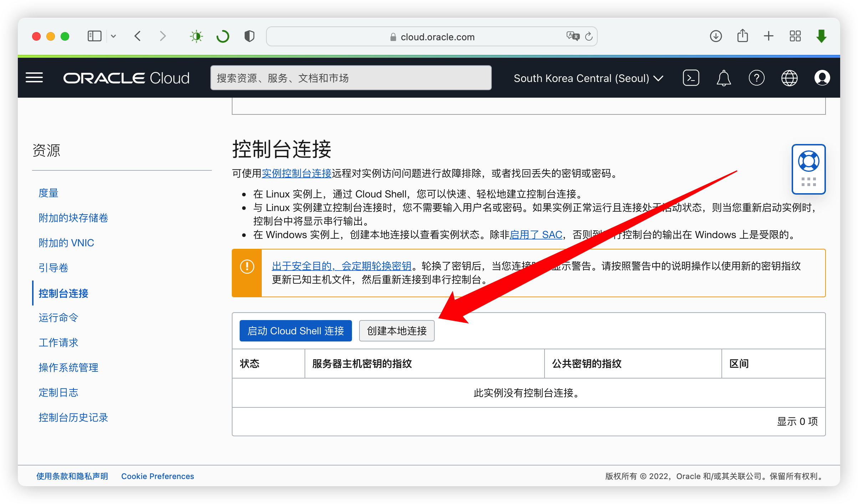The image size is (858, 504).
Task: Click the green sun extension icon
Action: coord(196,36)
